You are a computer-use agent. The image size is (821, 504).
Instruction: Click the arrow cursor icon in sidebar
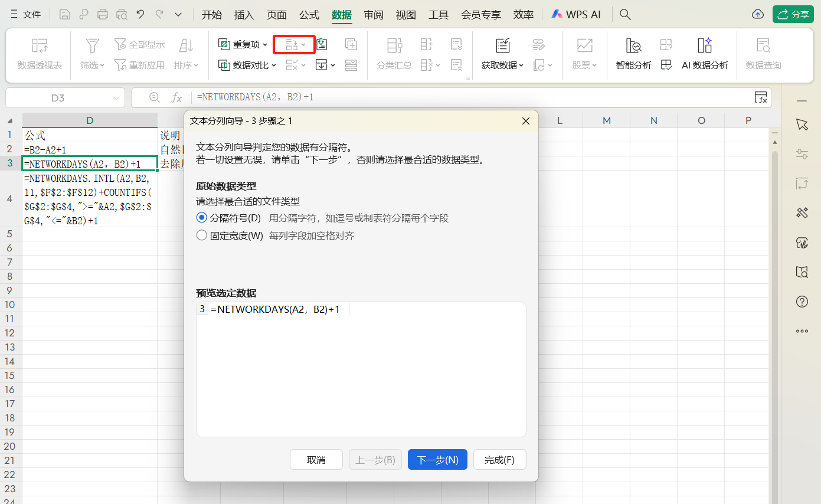point(802,125)
